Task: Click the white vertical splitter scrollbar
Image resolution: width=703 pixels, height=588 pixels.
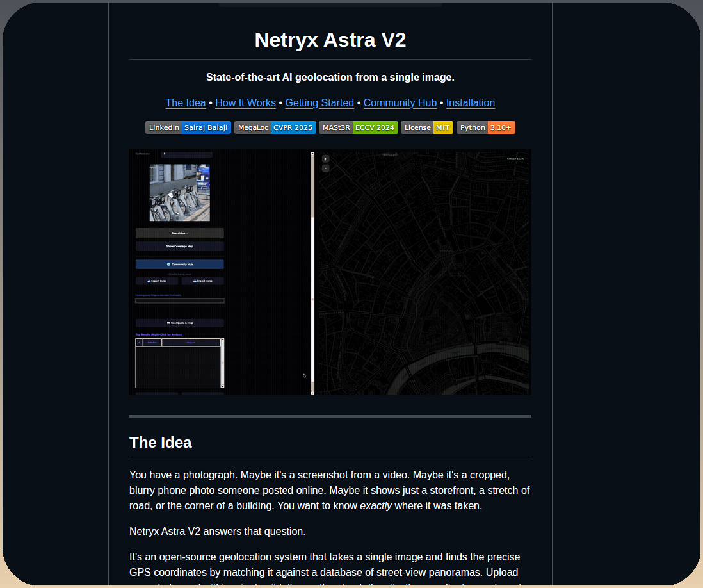Action: pos(312,273)
